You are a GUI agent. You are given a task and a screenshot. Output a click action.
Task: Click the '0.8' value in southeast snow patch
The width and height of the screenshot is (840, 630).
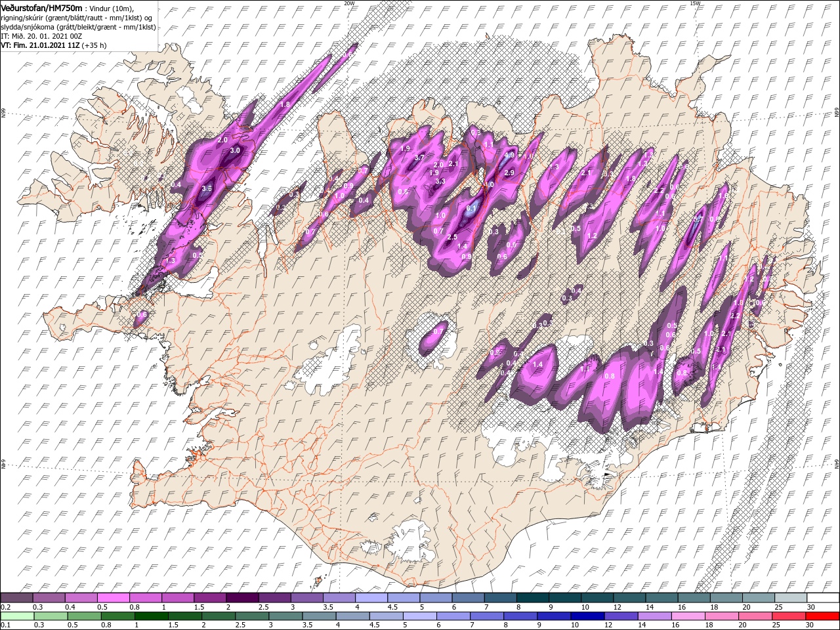pos(610,376)
